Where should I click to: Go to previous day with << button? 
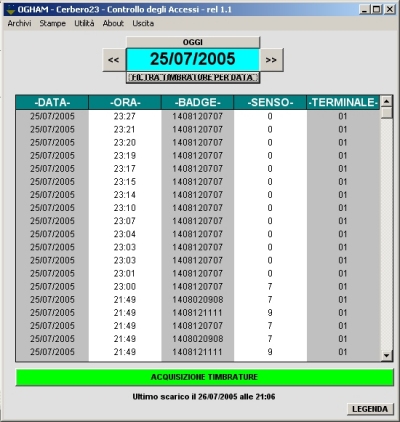coord(114,60)
